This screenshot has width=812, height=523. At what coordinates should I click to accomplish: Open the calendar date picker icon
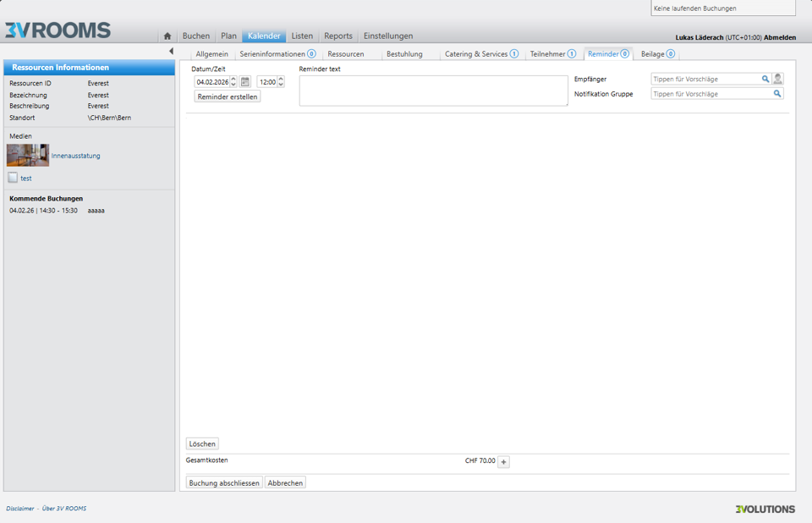coord(245,82)
